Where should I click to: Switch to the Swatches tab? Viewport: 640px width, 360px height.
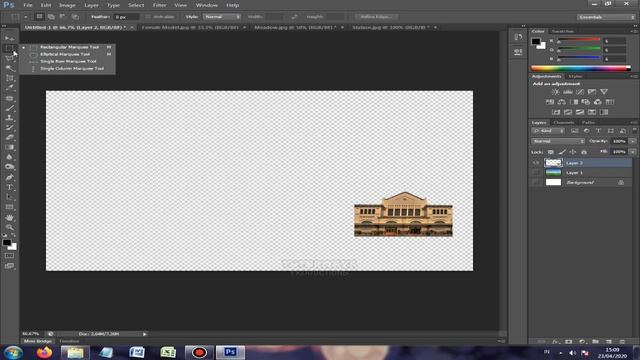click(x=562, y=31)
